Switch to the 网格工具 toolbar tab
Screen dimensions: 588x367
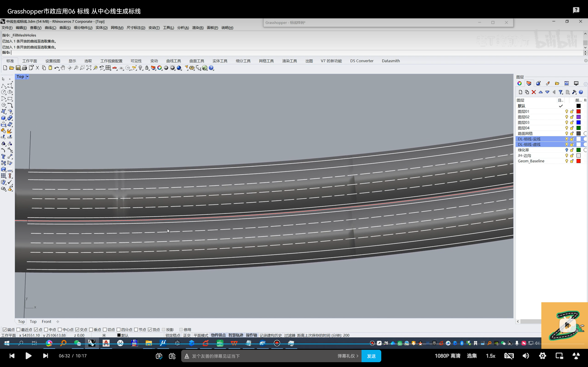266,61
